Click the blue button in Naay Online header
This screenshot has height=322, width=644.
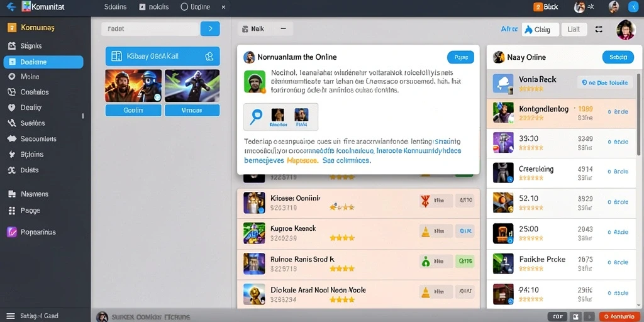click(618, 57)
